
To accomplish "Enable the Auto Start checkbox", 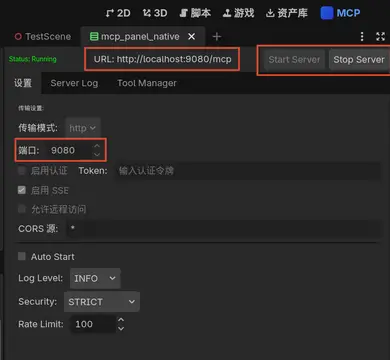I will point(22,256).
